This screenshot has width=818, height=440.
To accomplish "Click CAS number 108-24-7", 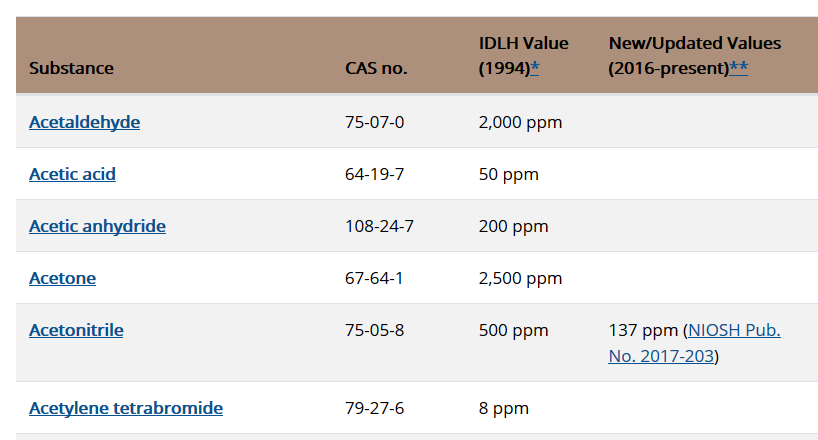I will (x=379, y=226).
